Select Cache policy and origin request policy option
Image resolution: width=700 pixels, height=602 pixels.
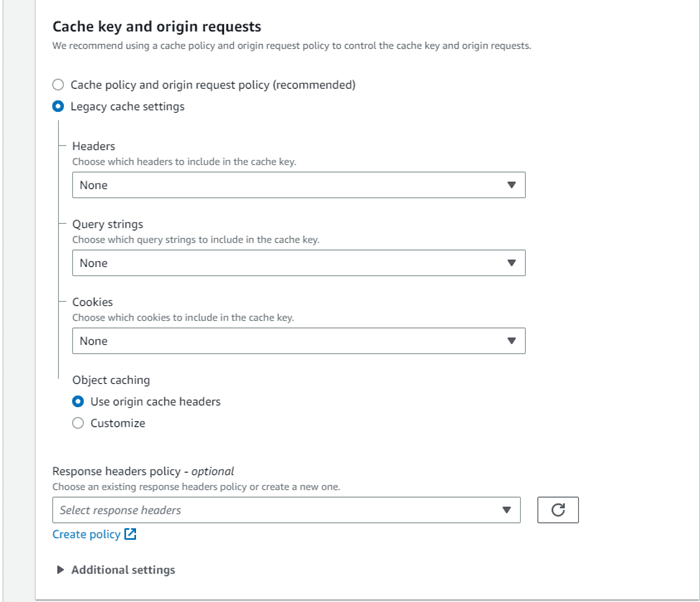point(59,85)
